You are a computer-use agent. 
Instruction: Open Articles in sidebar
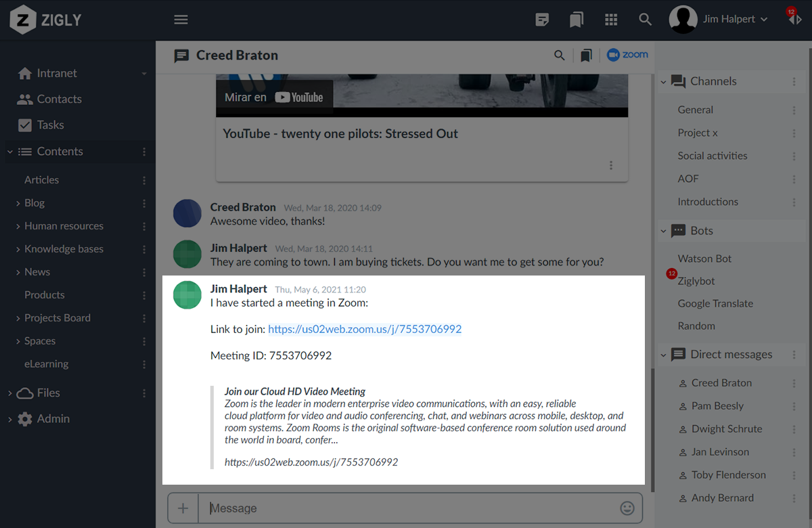(x=42, y=180)
